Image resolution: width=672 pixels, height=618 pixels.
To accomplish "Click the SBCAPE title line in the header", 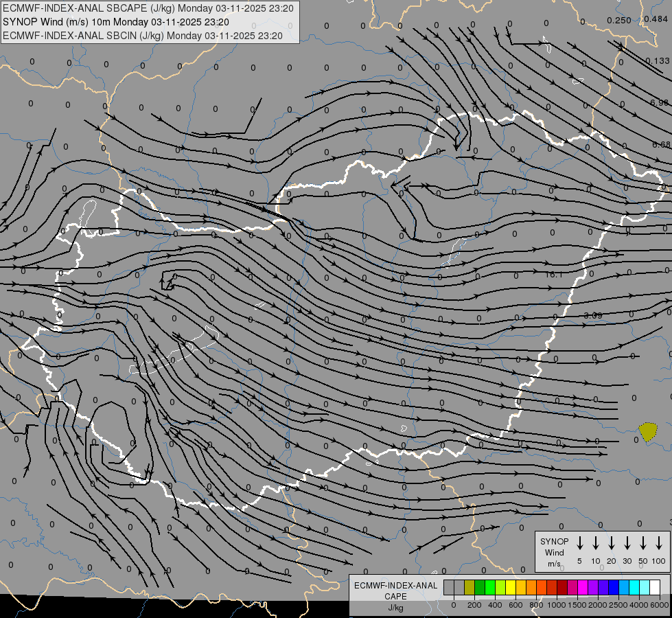I will click(x=148, y=8).
